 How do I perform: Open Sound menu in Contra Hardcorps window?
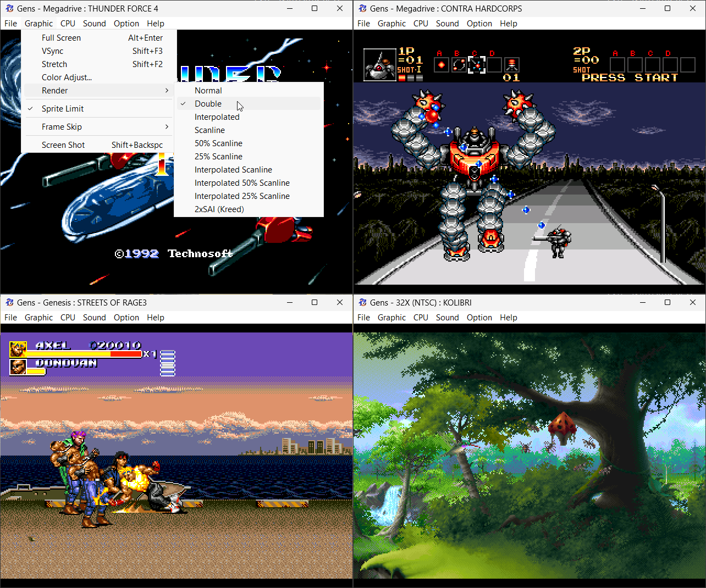tap(447, 23)
